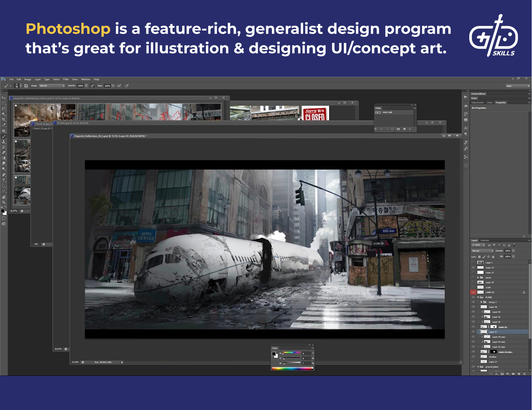Select the Lasso tool

(4, 109)
